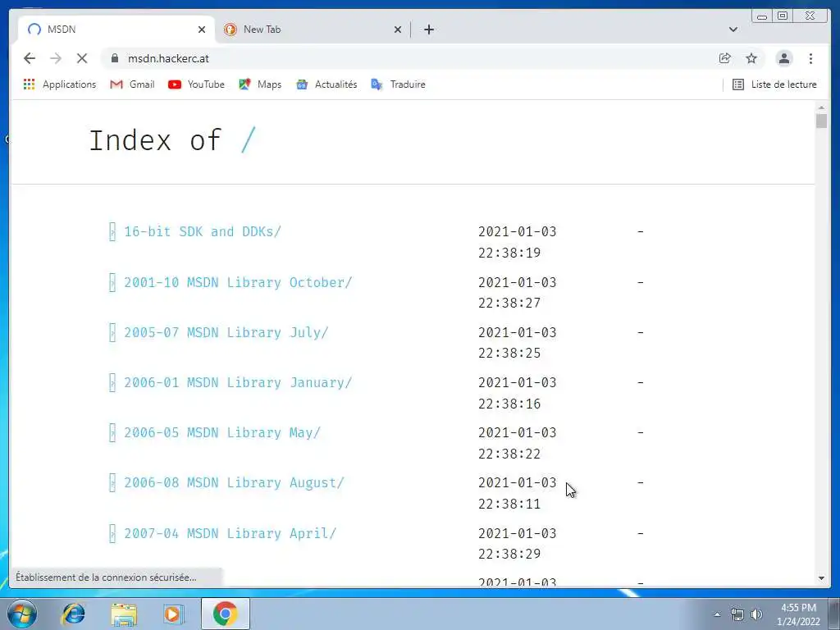This screenshot has height=630, width=840.
Task: Switch to the New Tab tab
Action: (x=313, y=30)
